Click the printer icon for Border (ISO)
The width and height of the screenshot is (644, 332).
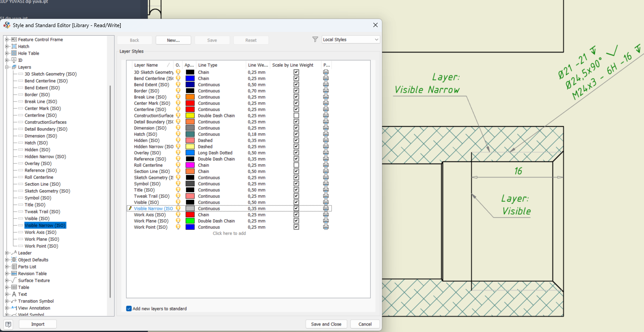(x=326, y=91)
